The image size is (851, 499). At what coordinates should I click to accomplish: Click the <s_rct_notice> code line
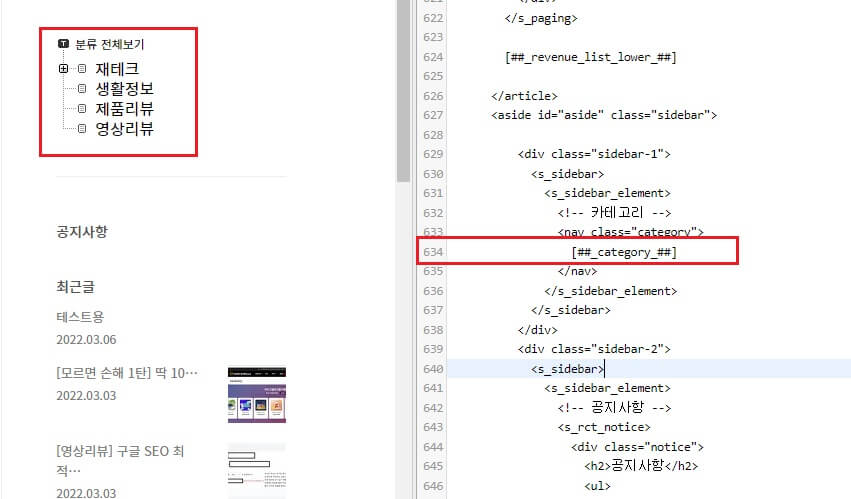[604, 427]
